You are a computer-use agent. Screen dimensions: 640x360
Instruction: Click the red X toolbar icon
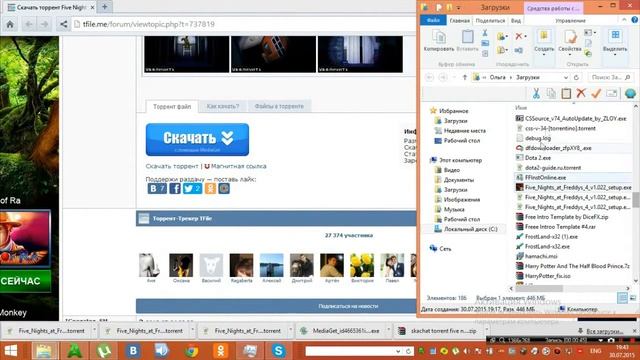tap(581, 93)
